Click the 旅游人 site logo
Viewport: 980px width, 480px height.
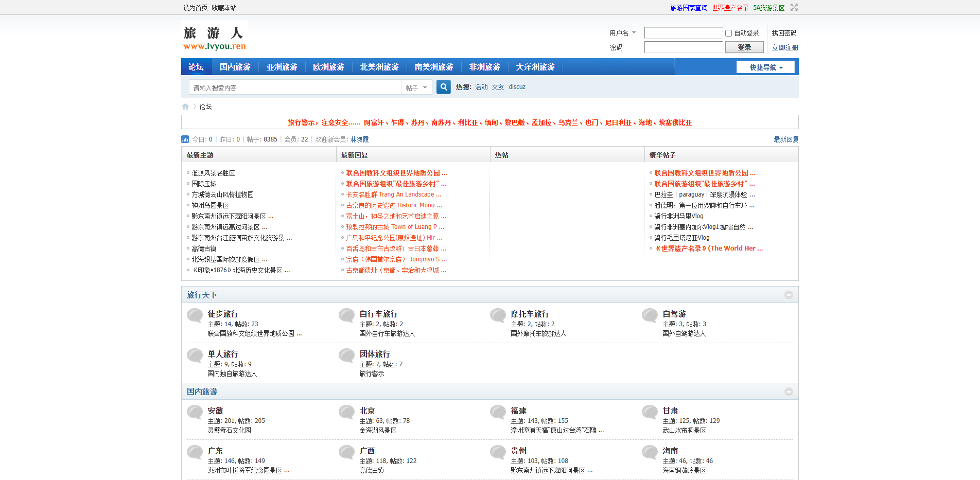point(214,36)
